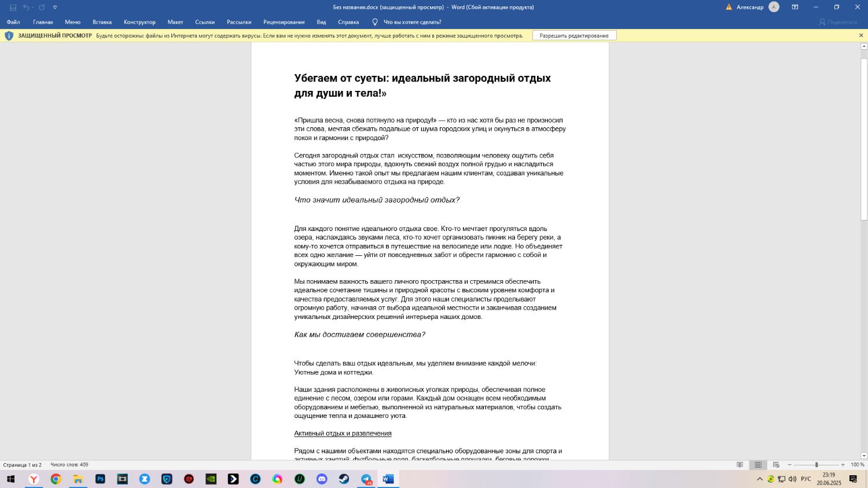Switch to Print Layout view
This screenshot has height=488, width=868.
758,465
